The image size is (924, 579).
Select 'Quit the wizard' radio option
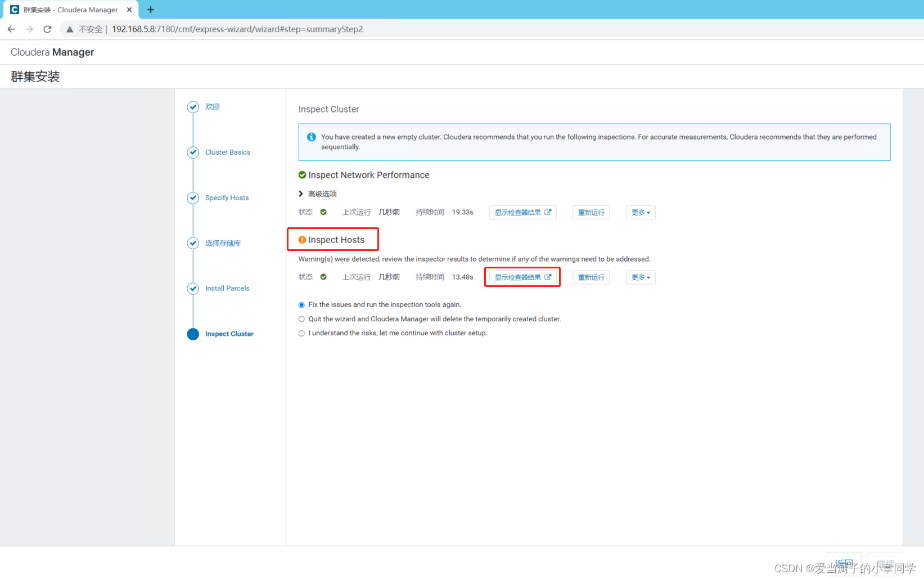pos(301,319)
